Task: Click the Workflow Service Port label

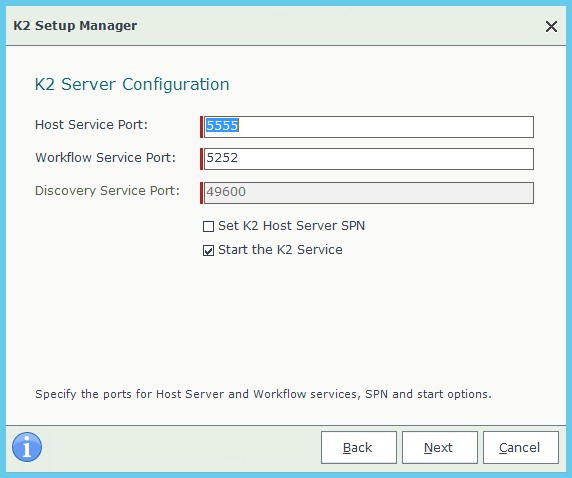Action: (105, 158)
